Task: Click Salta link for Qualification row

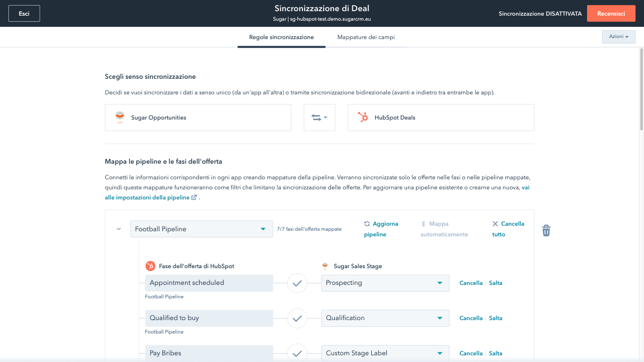Action: click(495, 318)
